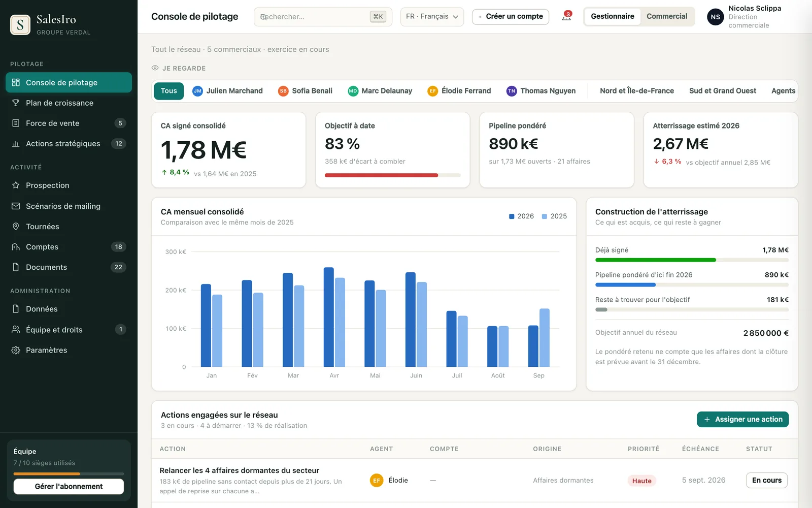Click the Données file icon
The height and width of the screenshot is (508, 812).
coord(16,309)
